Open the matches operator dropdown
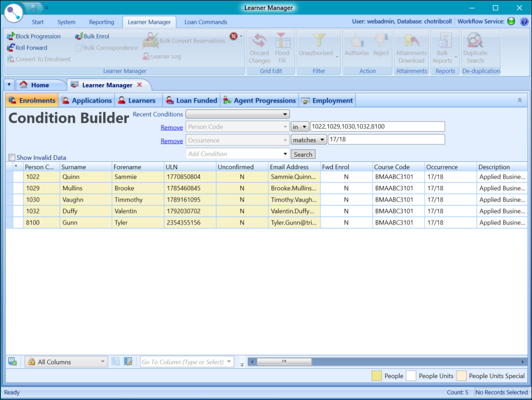532x400 pixels. click(308, 139)
